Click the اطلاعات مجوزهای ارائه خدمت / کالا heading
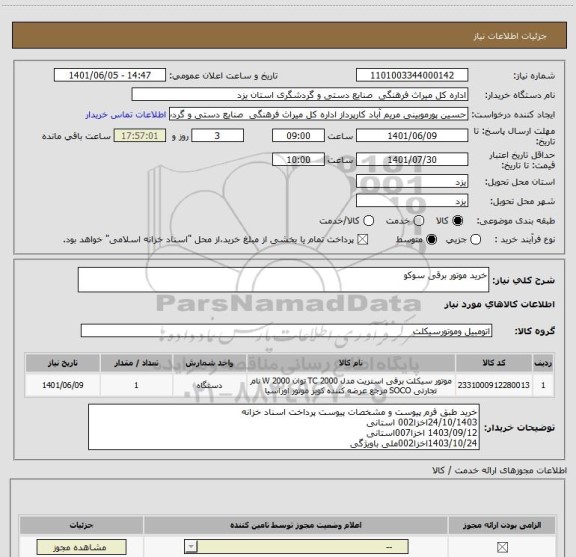Image resolution: width=576 pixels, height=557 pixels. pyautogui.click(x=500, y=471)
